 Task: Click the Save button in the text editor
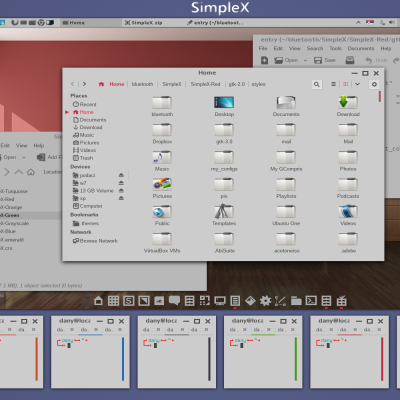[x=325, y=60]
